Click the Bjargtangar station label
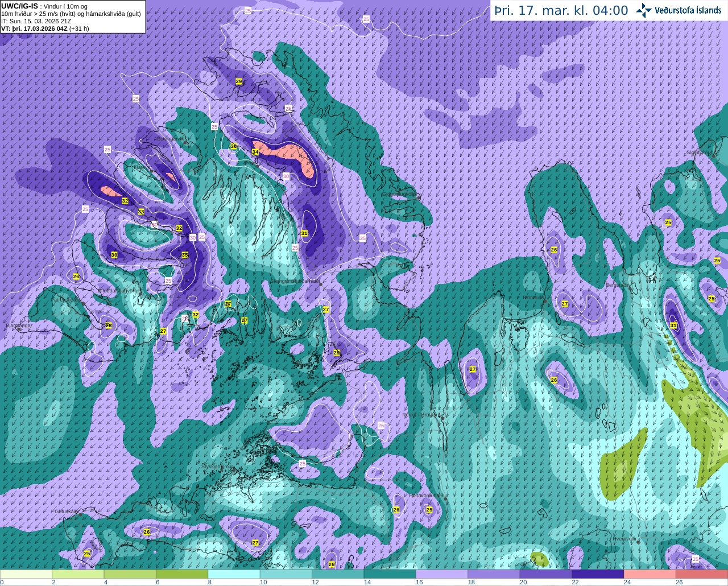 [x=18, y=325]
